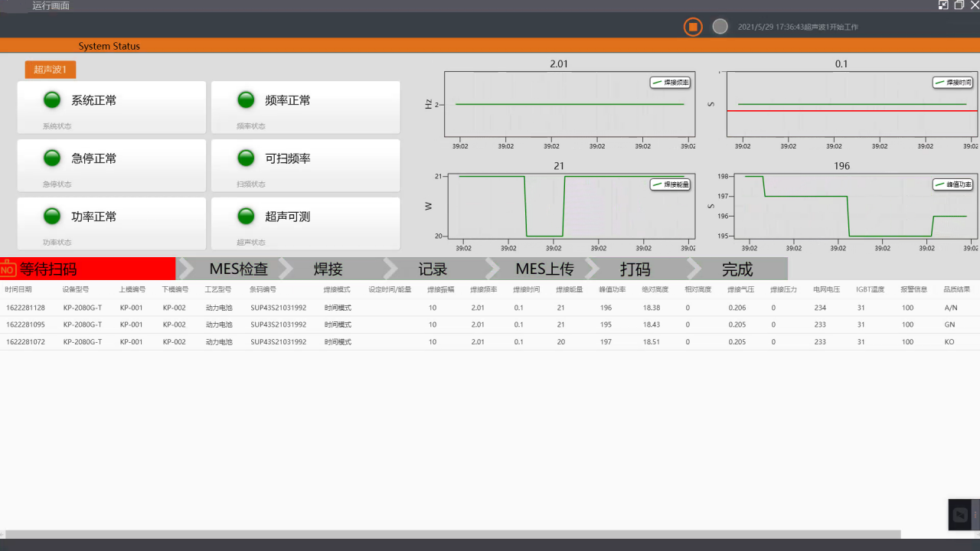Select table row 1622281095
Image resolution: width=980 pixels, height=551 pixels.
coord(490,324)
